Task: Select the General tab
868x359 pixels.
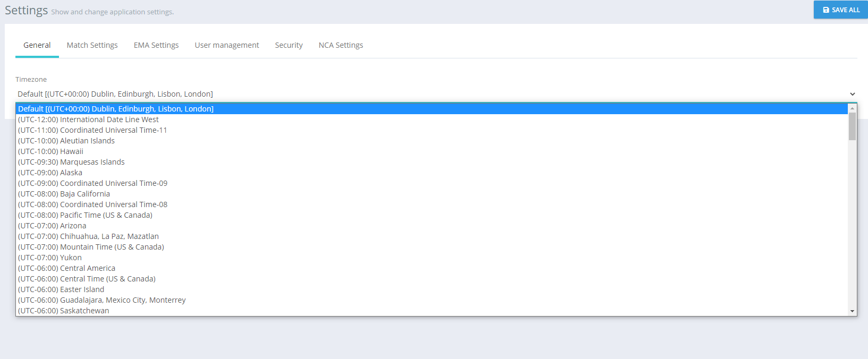Action: [x=37, y=45]
